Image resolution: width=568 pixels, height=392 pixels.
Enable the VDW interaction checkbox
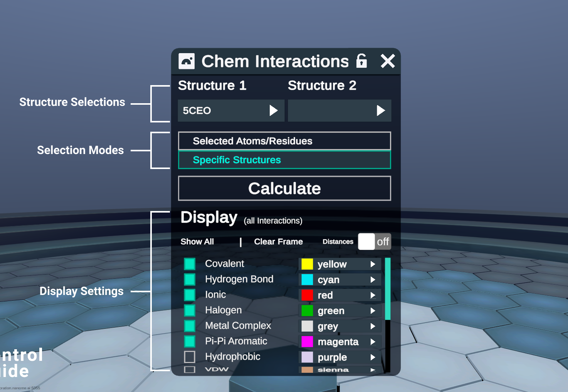(190, 369)
